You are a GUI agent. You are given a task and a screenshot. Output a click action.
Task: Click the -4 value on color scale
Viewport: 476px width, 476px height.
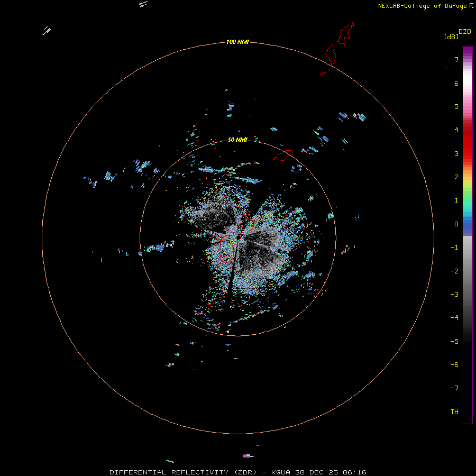coord(454,317)
